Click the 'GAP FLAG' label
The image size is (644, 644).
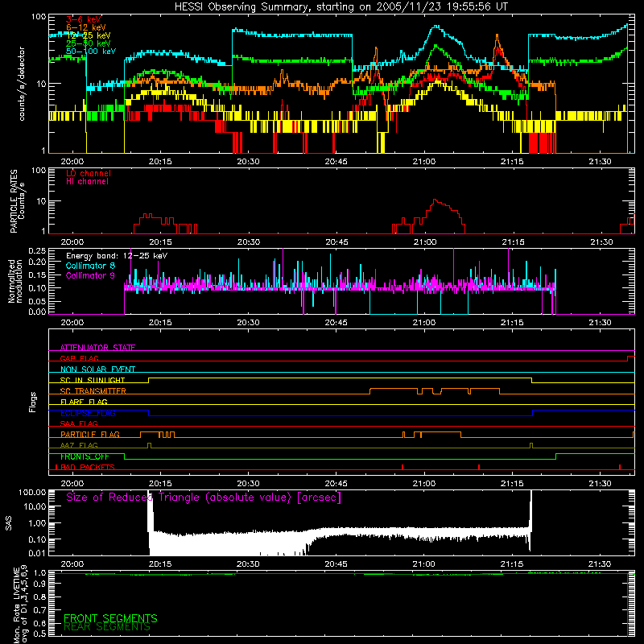(x=79, y=358)
